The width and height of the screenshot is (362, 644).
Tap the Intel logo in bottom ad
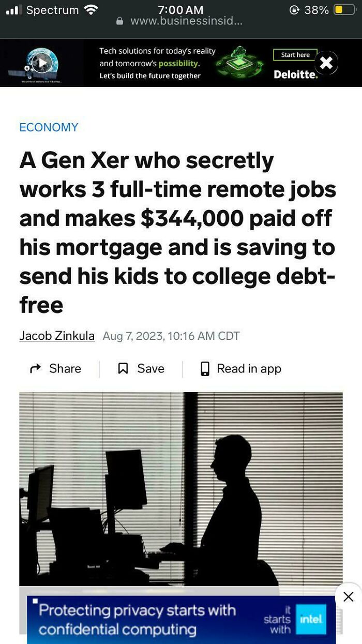[310, 619]
